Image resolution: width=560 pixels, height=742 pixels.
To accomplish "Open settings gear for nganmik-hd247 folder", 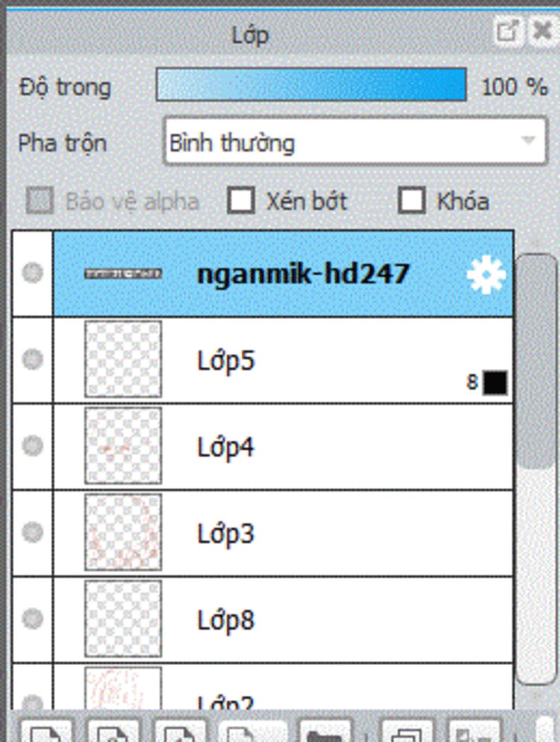I will (x=485, y=275).
